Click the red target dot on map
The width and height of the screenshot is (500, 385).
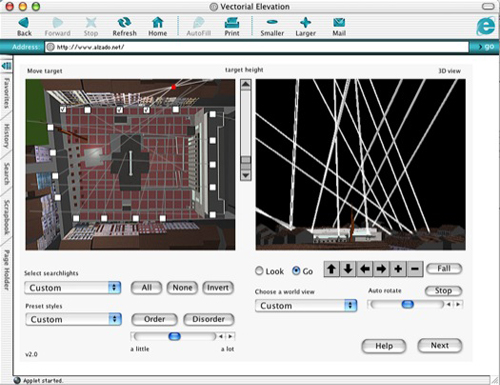click(x=174, y=87)
